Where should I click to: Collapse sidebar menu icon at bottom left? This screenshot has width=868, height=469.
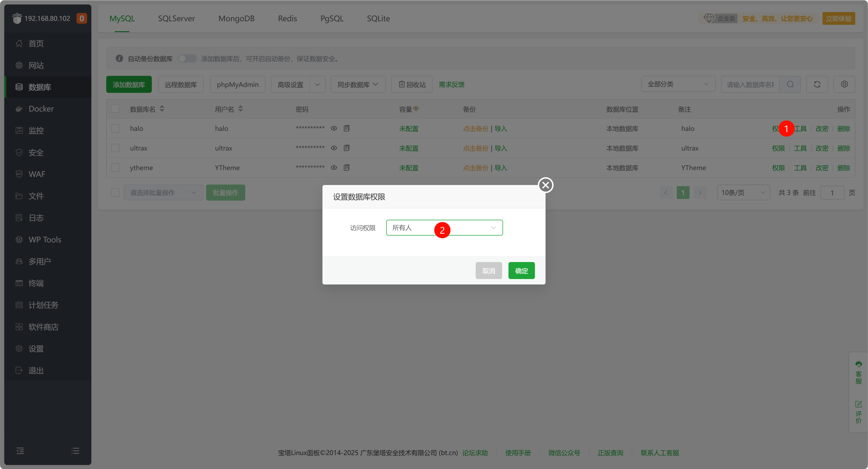coord(20,451)
